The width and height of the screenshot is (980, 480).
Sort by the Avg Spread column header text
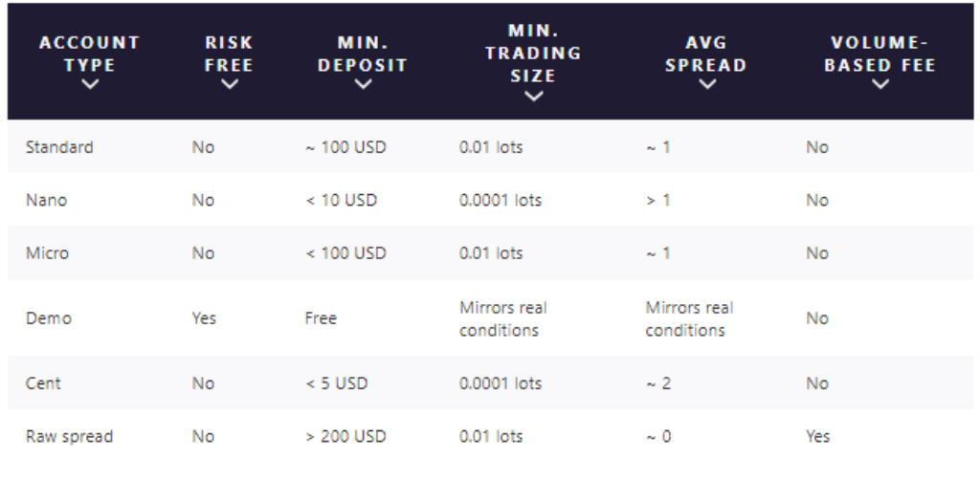pos(707,54)
